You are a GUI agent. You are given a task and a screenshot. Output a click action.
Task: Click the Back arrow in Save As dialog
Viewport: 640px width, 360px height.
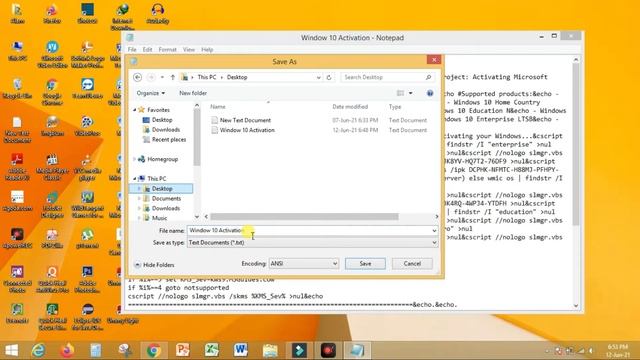point(138,77)
